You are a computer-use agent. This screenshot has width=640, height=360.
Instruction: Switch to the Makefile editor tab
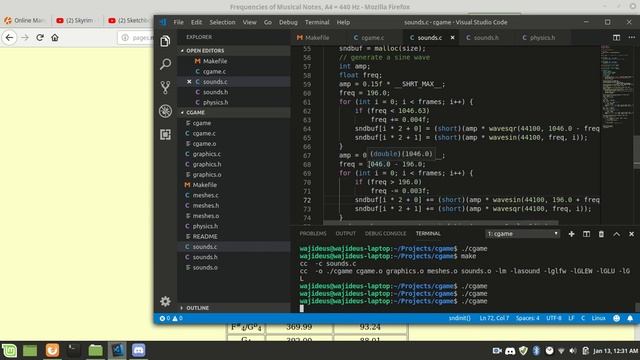pos(318,38)
